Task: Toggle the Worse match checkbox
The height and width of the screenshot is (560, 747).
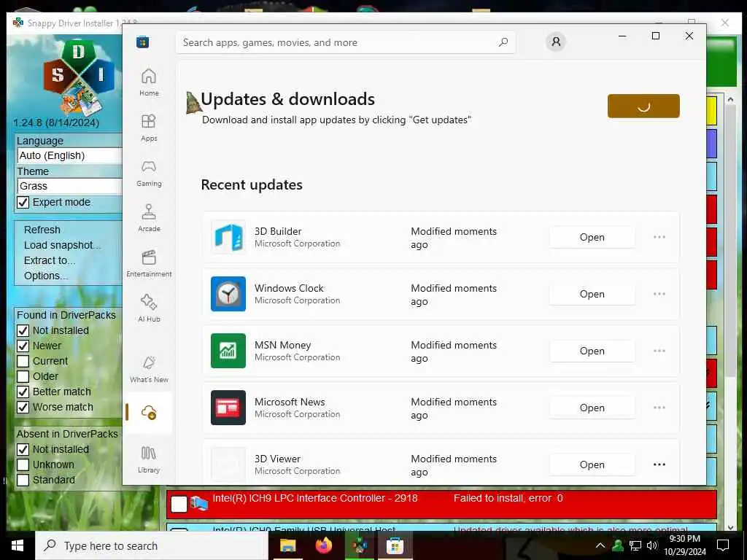Action: click(23, 407)
